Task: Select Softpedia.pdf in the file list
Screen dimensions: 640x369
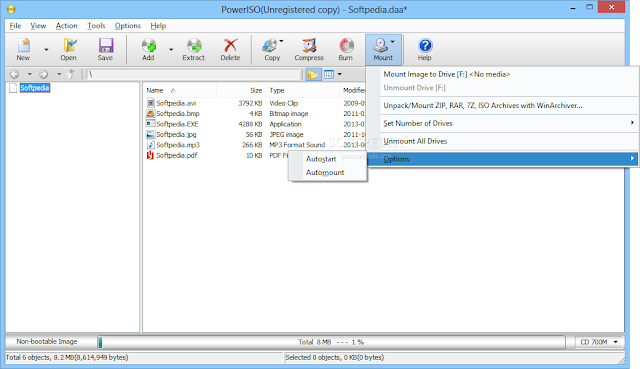Action: click(x=177, y=156)
